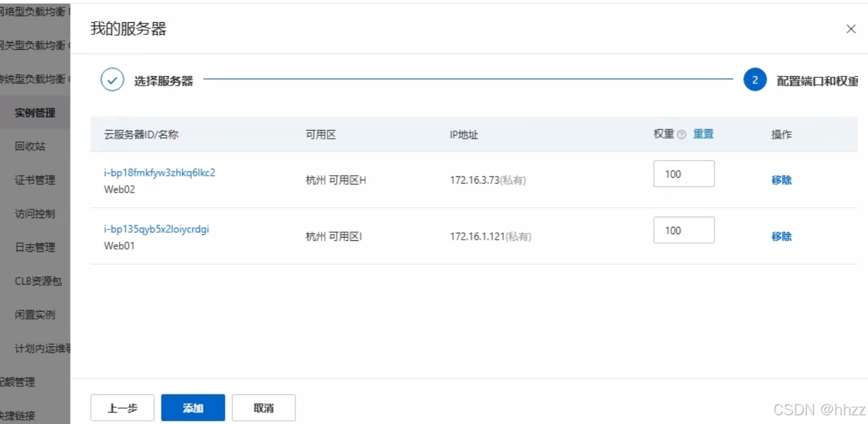Click weight input field for Web01
868x424 pixels.
click(684, 230)
